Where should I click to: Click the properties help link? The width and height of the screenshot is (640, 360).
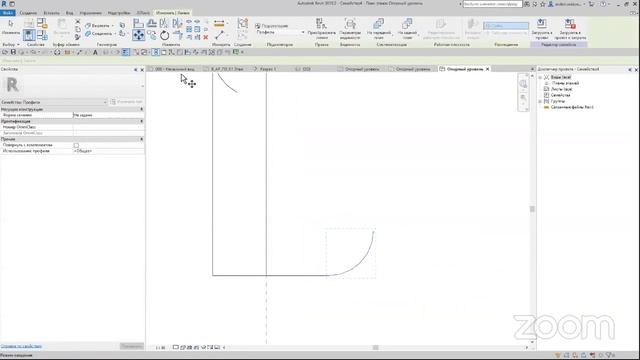pos(21,346)
